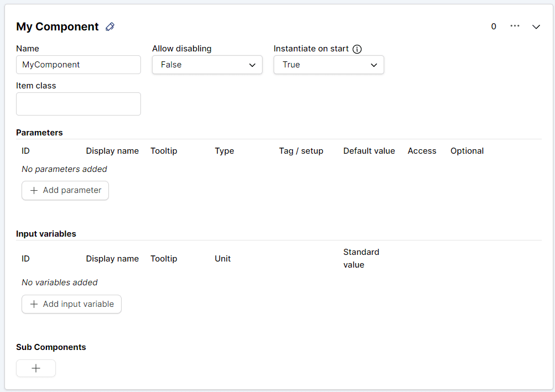Click the Add parameter button
This screenshot has width=555, height=392.
click(65, 190)
